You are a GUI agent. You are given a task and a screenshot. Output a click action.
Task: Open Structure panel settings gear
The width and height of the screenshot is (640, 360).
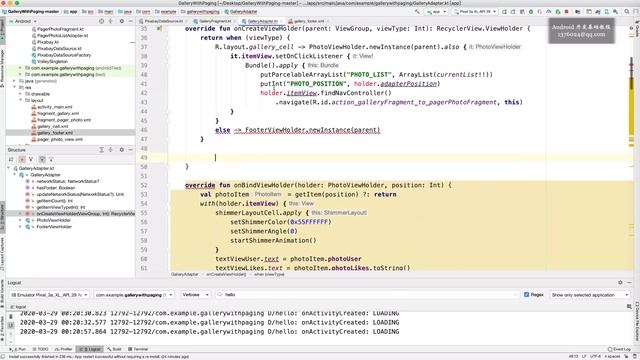pyautogui.click(x=122, y=150)
